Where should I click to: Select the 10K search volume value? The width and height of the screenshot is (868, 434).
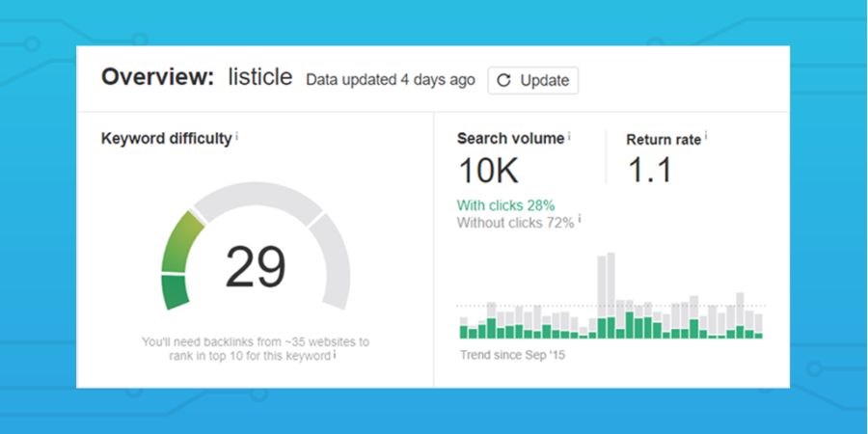[489, 170]
